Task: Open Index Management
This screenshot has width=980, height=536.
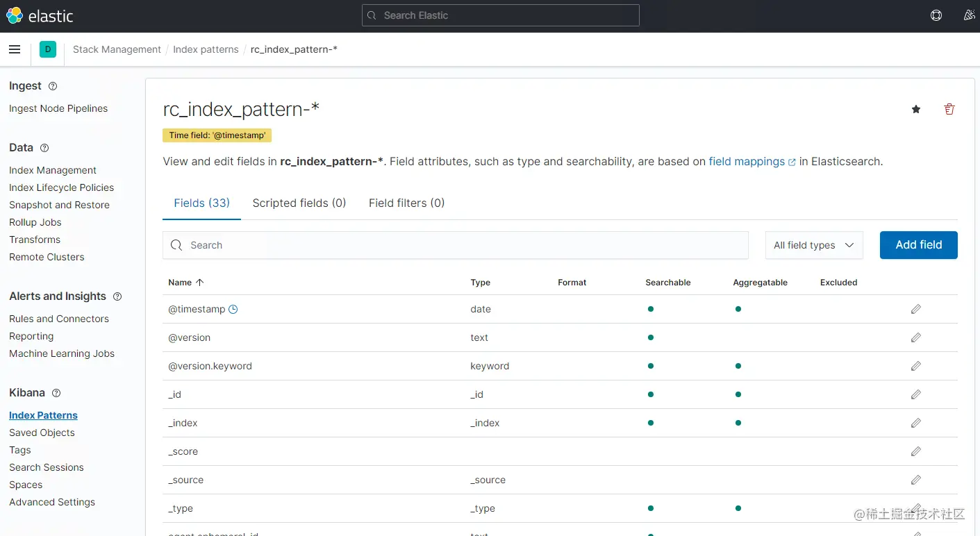Action: click(x=53, y=170)
